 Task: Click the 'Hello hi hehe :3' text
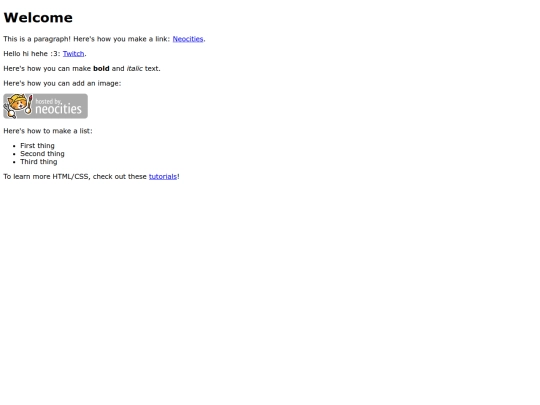[32, 54]
